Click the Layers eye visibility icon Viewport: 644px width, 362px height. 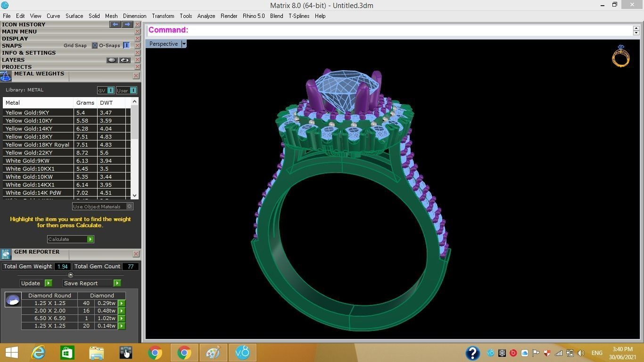click(x=124, y=60)
